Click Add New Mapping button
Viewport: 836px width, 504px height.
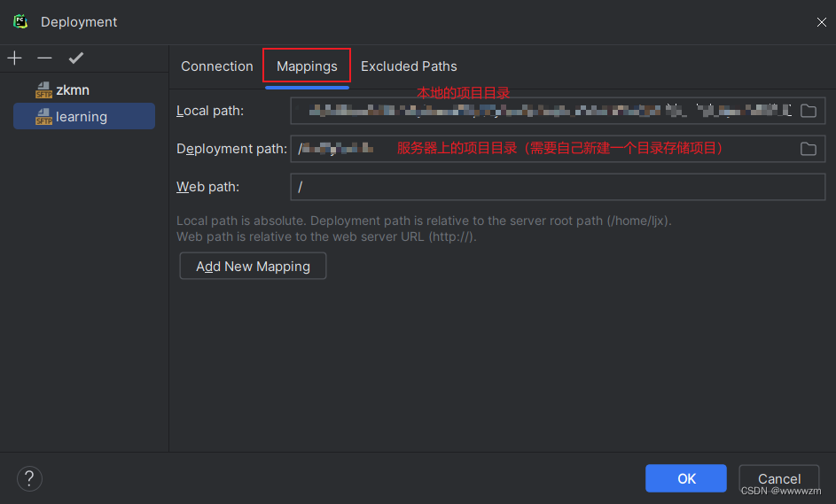click(253, 266)
